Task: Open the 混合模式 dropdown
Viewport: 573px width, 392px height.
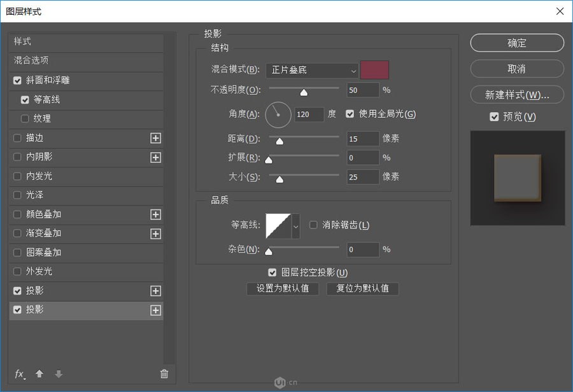Action: click(311, 71)
